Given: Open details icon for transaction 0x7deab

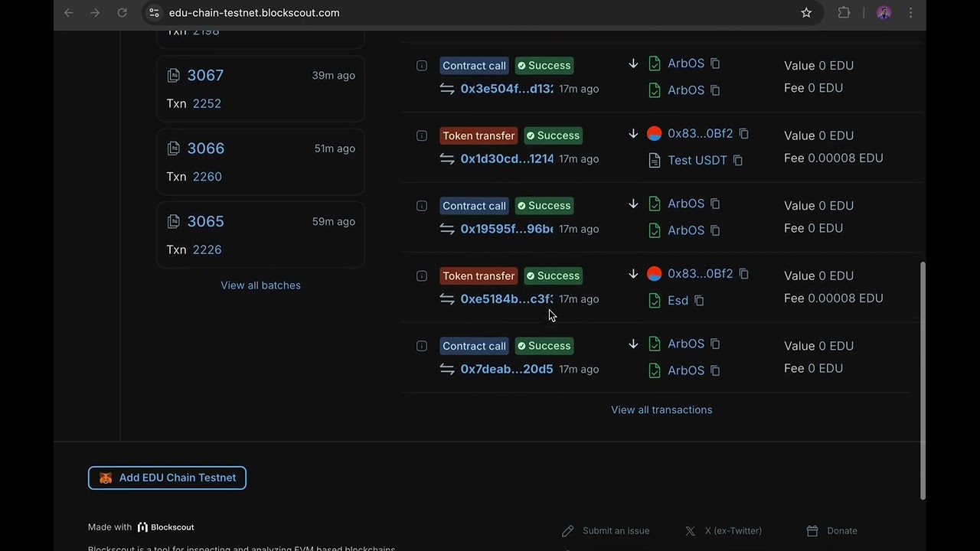Looking at the screenshot, I should 422,346.
